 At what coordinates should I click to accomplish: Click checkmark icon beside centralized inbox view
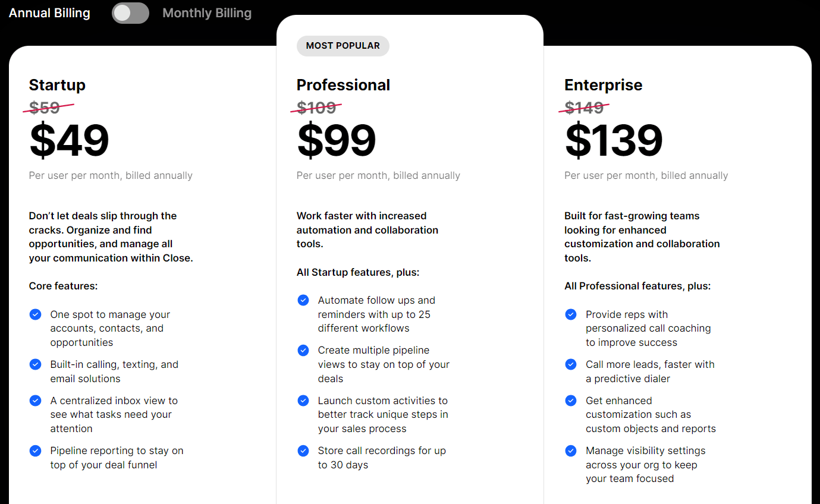point(35,400)
